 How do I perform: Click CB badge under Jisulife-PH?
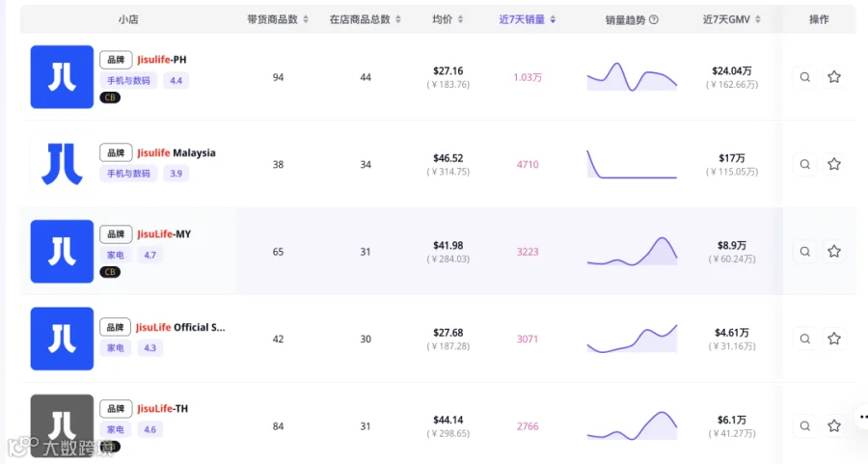point(110,97)
